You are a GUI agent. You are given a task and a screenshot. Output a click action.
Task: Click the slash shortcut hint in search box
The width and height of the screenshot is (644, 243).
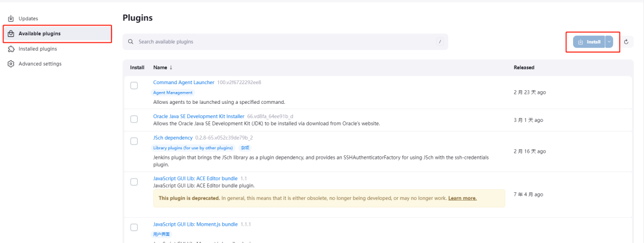[440, 42]
